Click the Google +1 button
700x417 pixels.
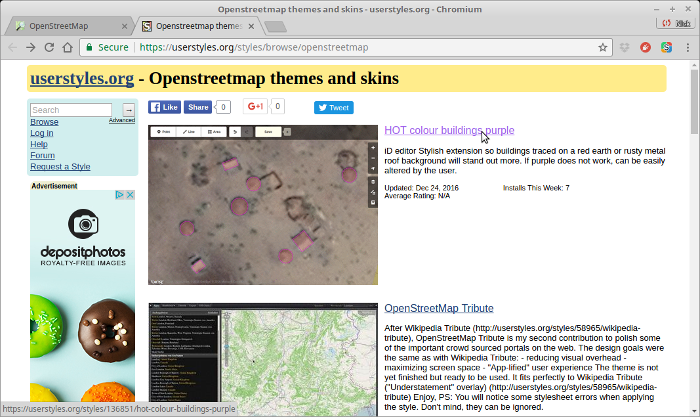pos(256,106)
